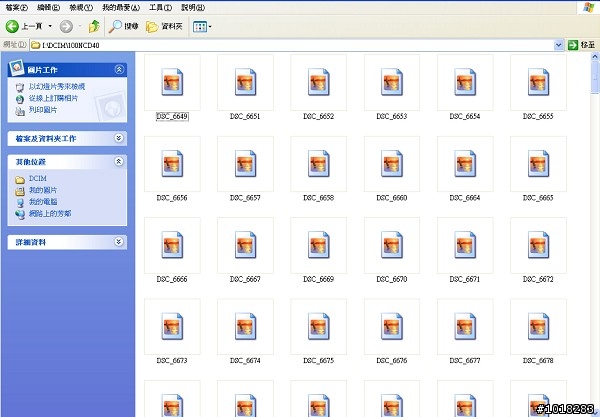Viewport: 600px width, 417px height.
Task: Select the DSC_6673 image file
Action: coord(172,332)
